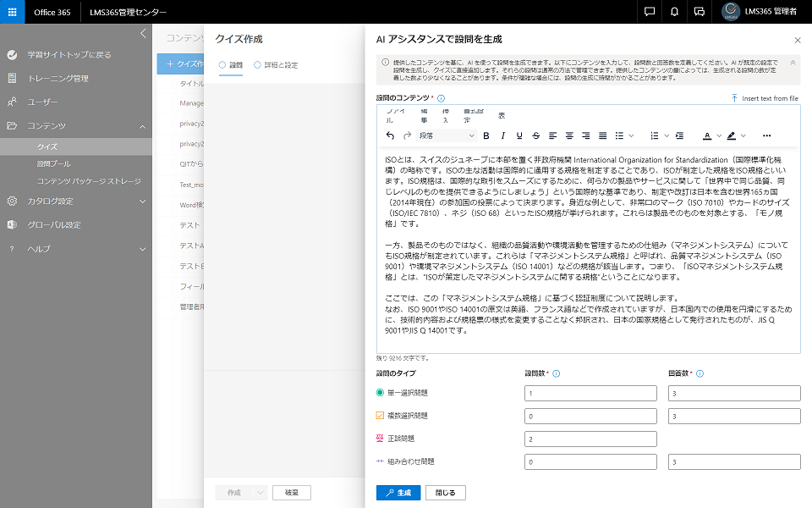Click the back to learning site icon

pos(12,54)
